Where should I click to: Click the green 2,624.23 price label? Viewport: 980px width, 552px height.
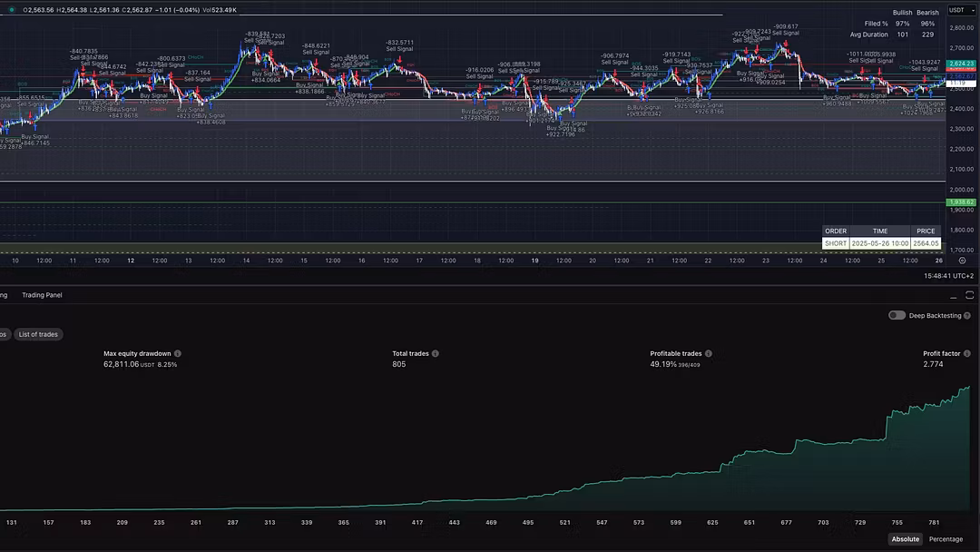pos(960,64)
